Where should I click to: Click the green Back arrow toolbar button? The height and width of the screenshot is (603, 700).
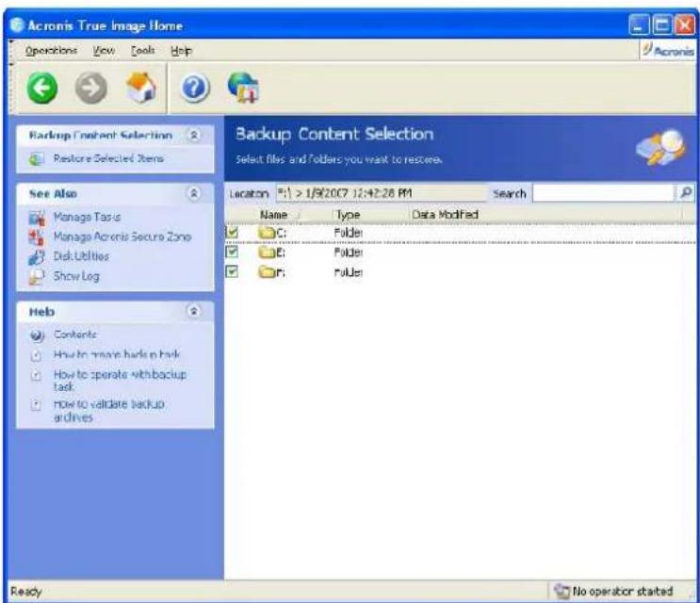coord(42,88)
